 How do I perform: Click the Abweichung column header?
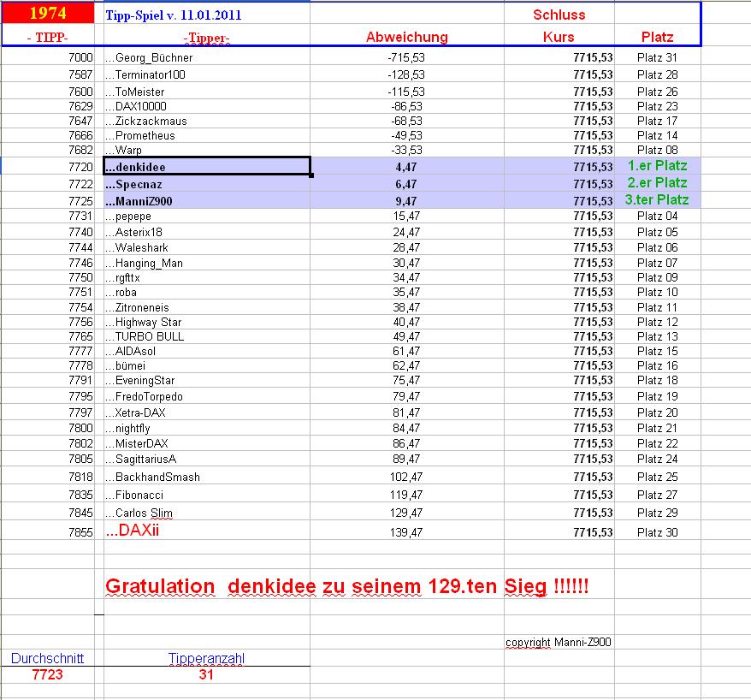406,37
